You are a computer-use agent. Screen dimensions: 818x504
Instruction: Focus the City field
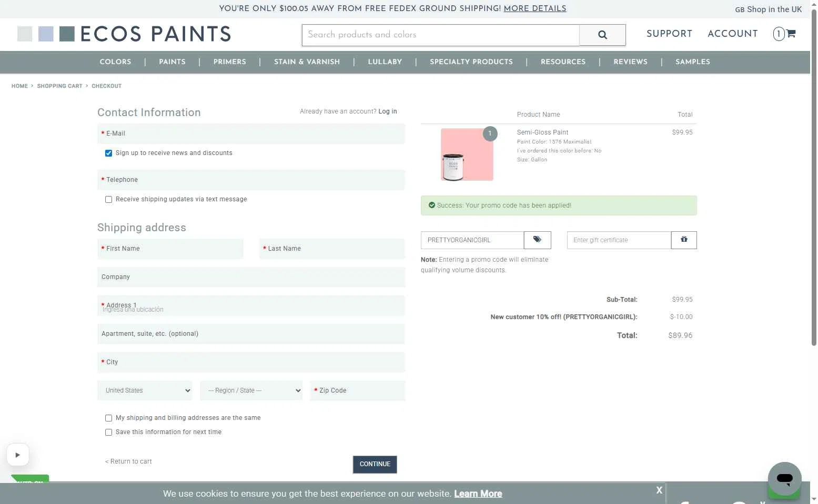(251, 362)
